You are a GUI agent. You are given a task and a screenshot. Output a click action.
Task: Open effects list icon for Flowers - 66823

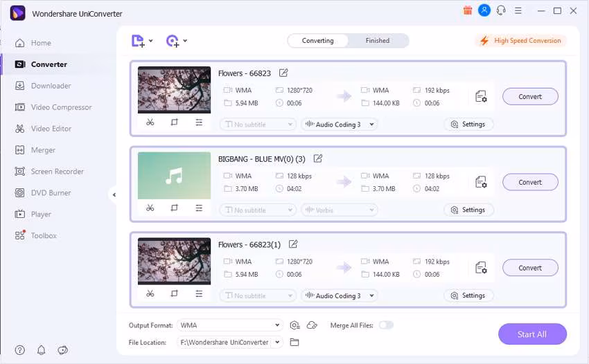click(x=199, y=122)
